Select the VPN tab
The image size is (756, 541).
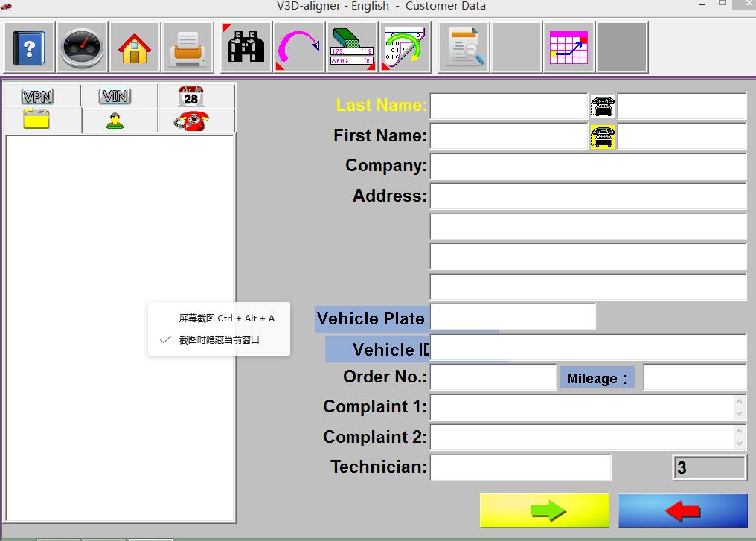coord(38,96)
